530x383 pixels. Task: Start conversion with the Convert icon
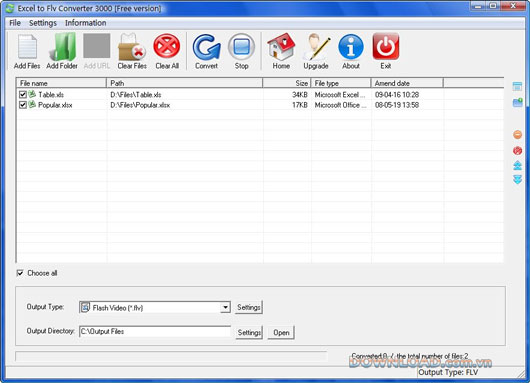click(207, 47)
